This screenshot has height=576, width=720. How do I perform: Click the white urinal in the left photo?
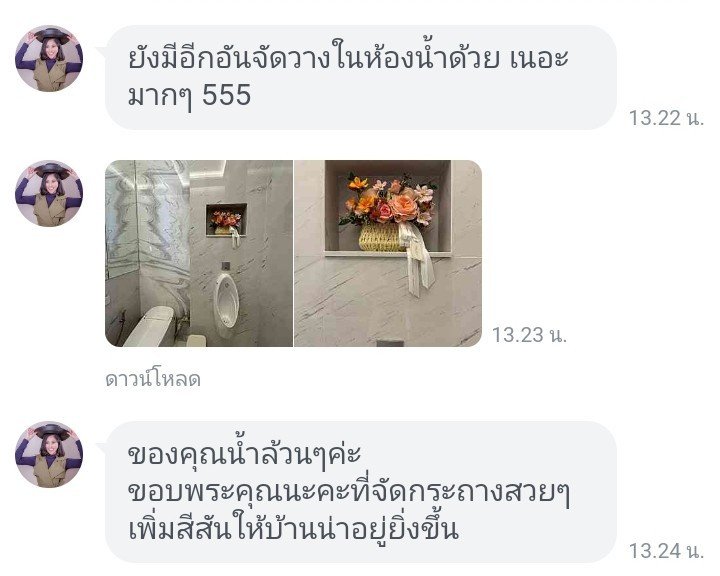pyautogui.click(x=226, y=305)
